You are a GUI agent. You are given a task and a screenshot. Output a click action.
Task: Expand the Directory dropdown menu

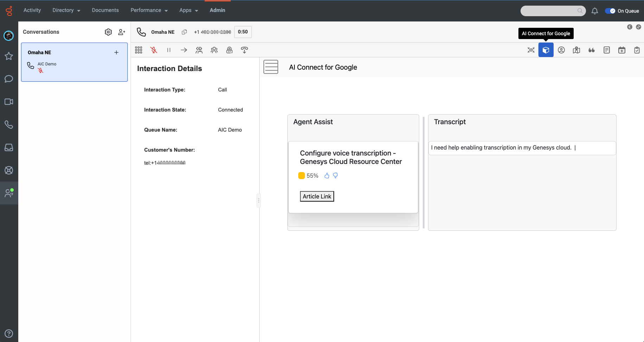coord(66,10)
